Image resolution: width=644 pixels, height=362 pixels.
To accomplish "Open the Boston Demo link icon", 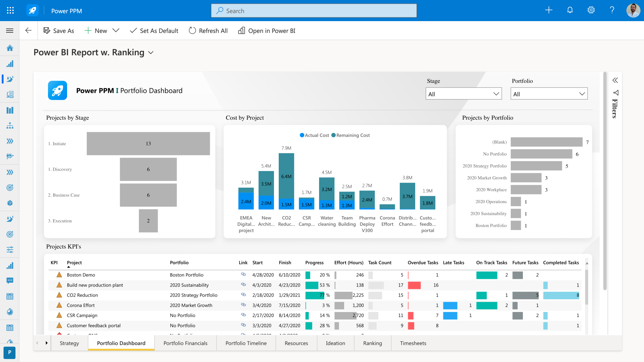I will click(x=244, y=275).
